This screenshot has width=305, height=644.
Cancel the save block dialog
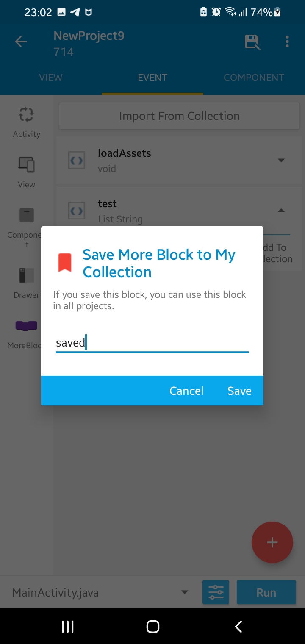click(186, 391)
